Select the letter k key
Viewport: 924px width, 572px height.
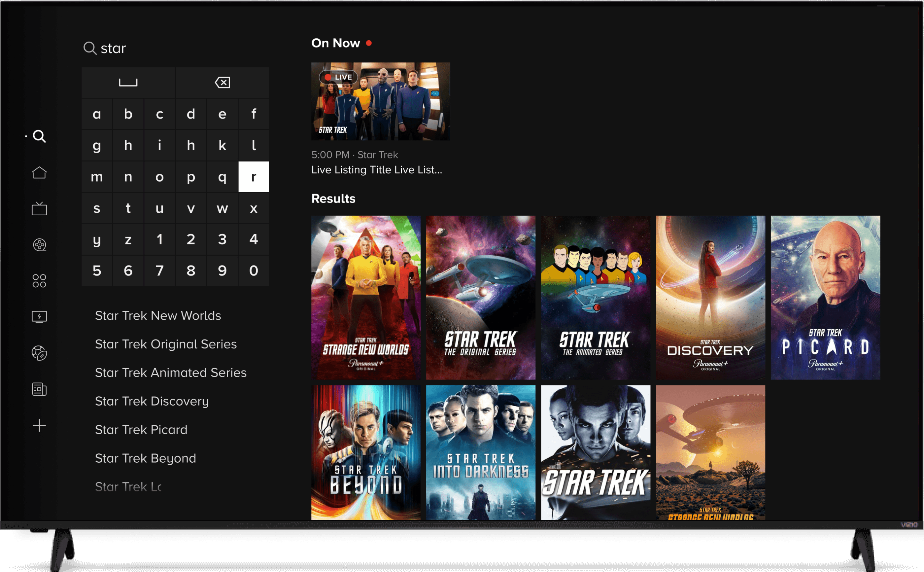pyautogui.click(x=222, y=145)
